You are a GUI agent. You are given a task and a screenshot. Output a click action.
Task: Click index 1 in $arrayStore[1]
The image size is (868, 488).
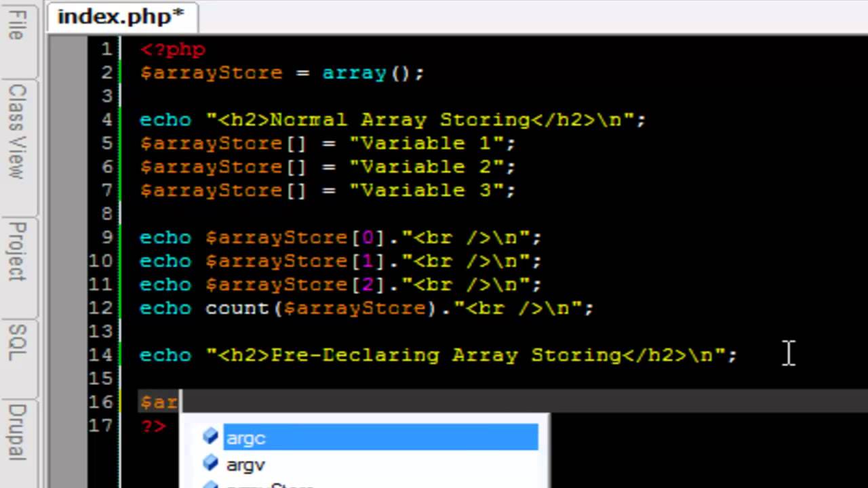[x=368, y=262]
